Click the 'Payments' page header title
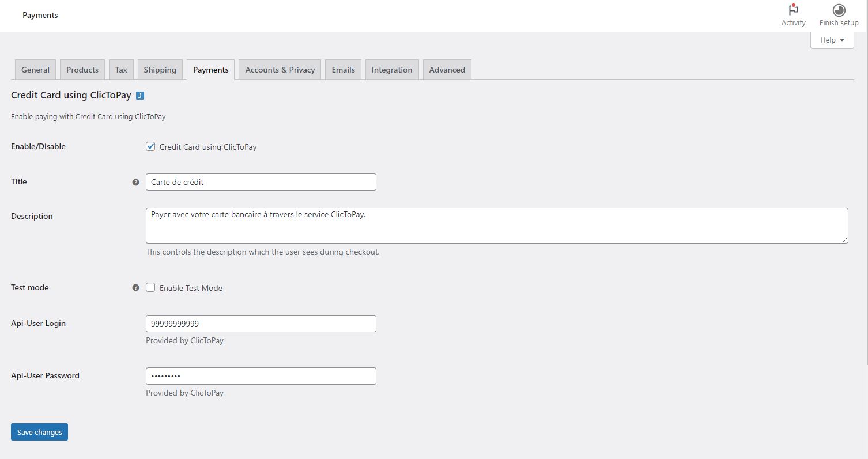Image resolution: width=868 pixels, height=459 pixels. (x=40, y=15)
